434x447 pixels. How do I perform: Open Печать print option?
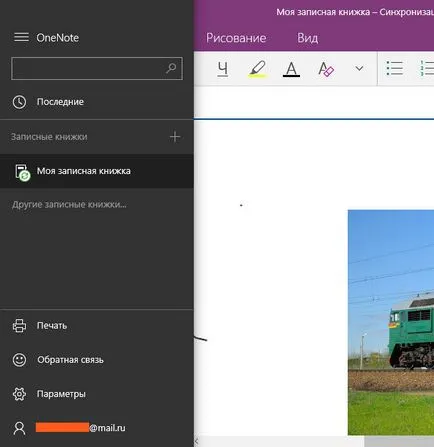click(x=97, y=326)
